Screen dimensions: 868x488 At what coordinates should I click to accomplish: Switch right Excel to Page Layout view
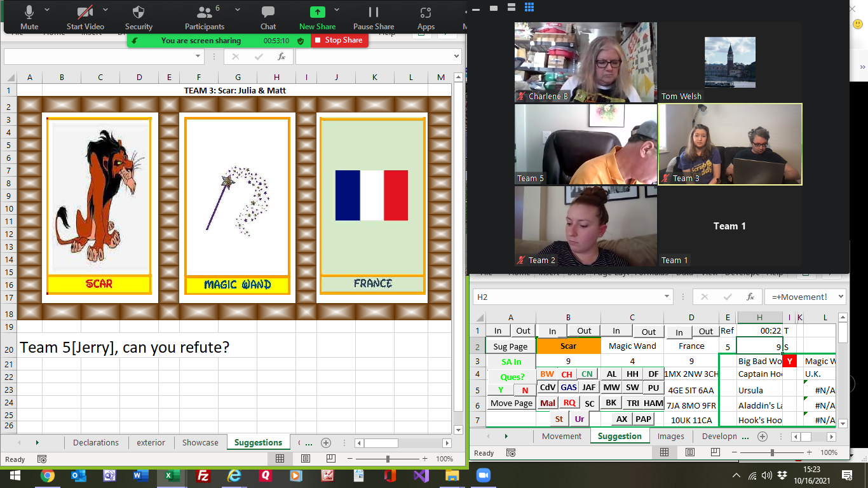[x=689, y=452]
